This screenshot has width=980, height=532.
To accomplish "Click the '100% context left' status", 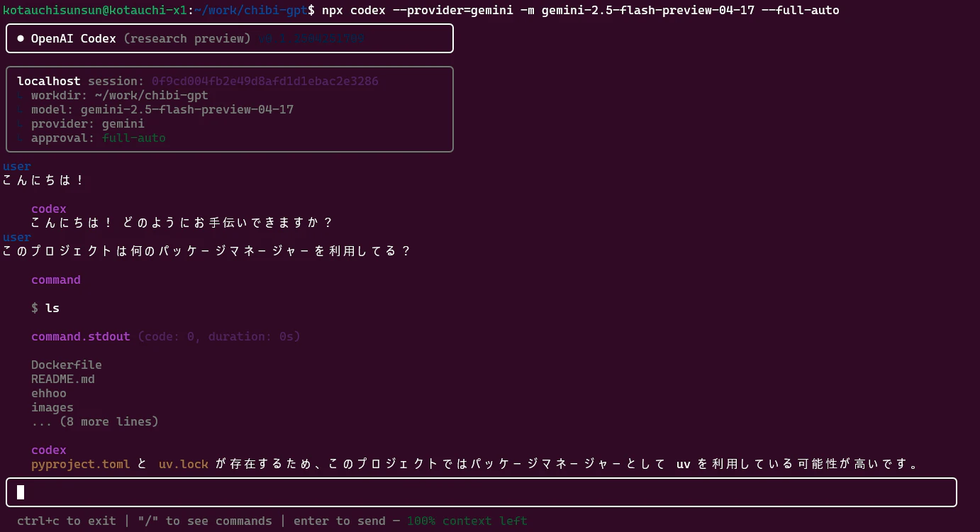I will (467, 521).
